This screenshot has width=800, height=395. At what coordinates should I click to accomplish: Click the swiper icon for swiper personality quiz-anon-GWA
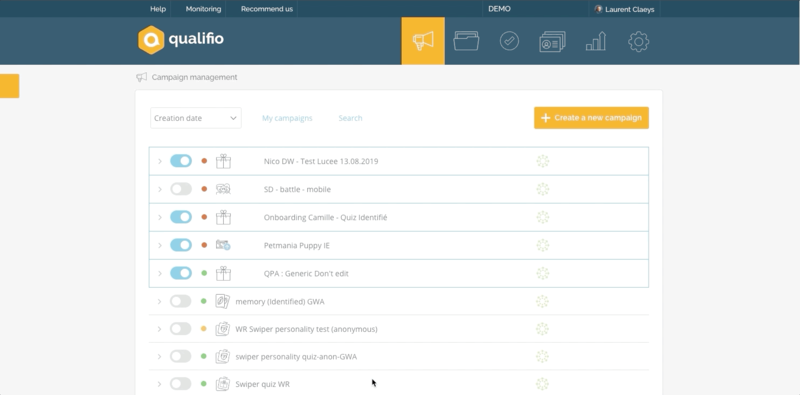click(x=222, y=356)
